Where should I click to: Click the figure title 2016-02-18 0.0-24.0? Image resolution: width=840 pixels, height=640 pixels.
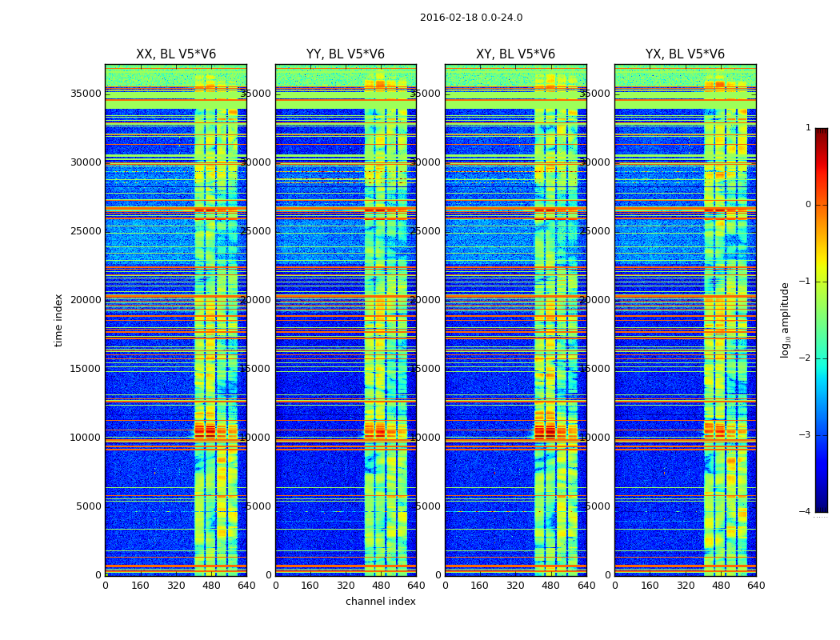471,18
